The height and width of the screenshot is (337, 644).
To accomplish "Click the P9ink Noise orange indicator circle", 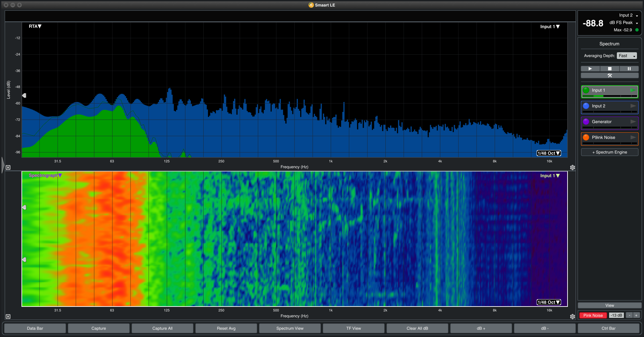I will coord(586,137).
